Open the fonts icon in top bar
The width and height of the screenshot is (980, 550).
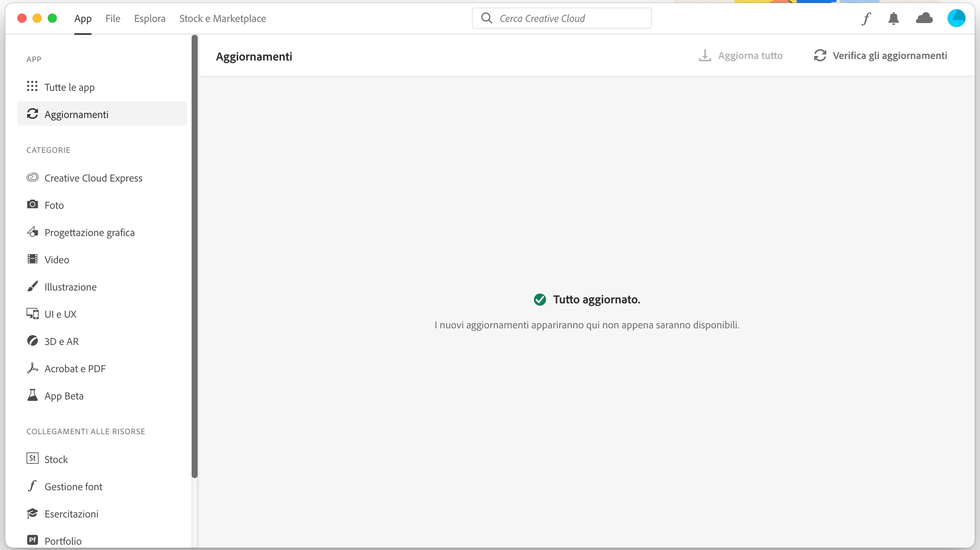point(866,18)
